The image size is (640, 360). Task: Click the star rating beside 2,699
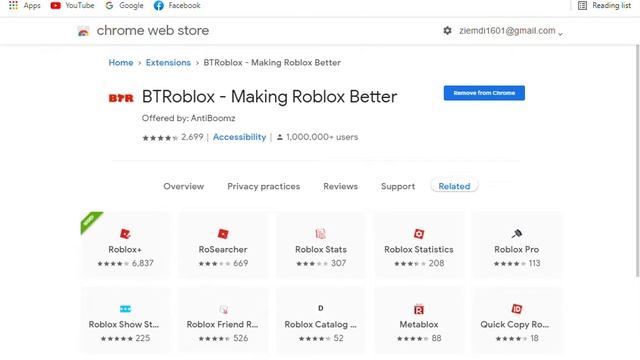[160, 138]
